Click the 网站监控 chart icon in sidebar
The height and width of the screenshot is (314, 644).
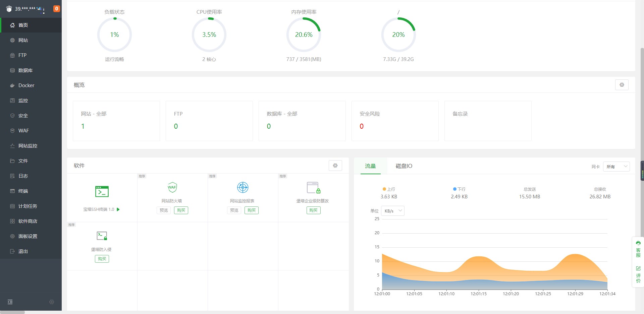pyautogui.click(x=12, y=146)
